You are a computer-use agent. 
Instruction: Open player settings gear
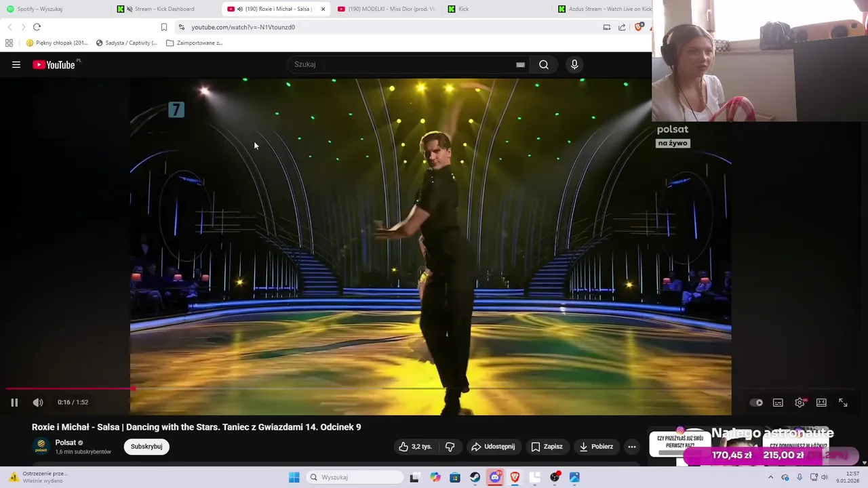(800, 403)
